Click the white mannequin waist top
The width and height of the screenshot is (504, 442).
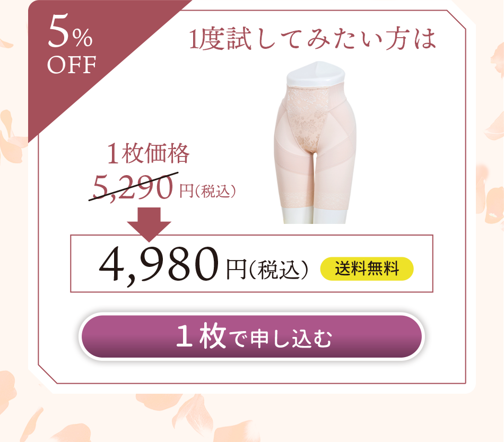pos(316,73)
